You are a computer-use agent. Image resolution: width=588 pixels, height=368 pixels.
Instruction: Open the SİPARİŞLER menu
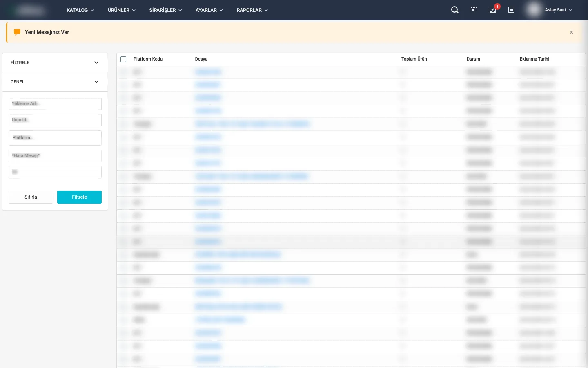165,10
